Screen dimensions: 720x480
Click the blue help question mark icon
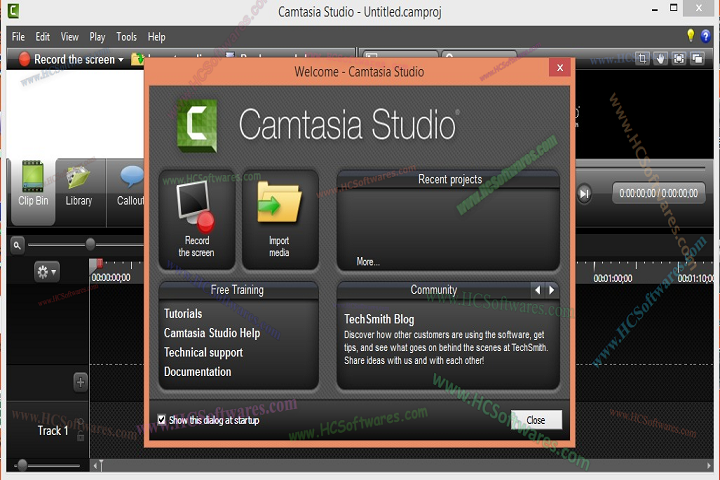coord(705,36)
